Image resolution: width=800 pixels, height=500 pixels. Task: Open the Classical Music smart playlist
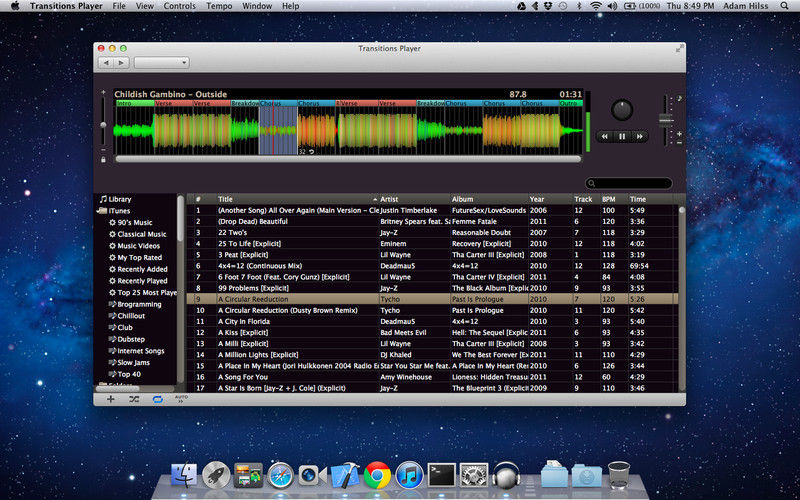tap(138, 234)
